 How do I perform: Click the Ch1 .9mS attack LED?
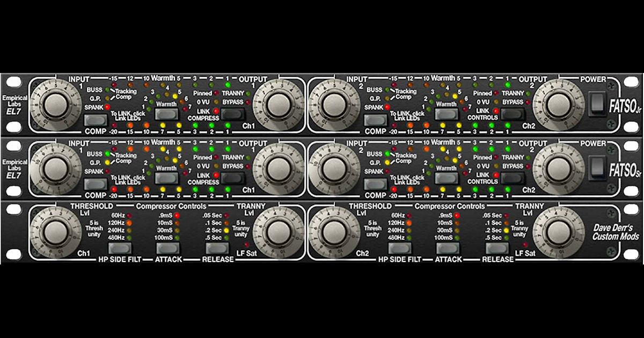[x=177, y=215]
